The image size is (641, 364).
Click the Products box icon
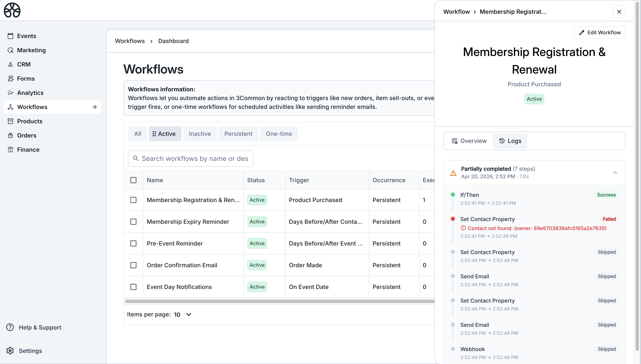(10, 121)
